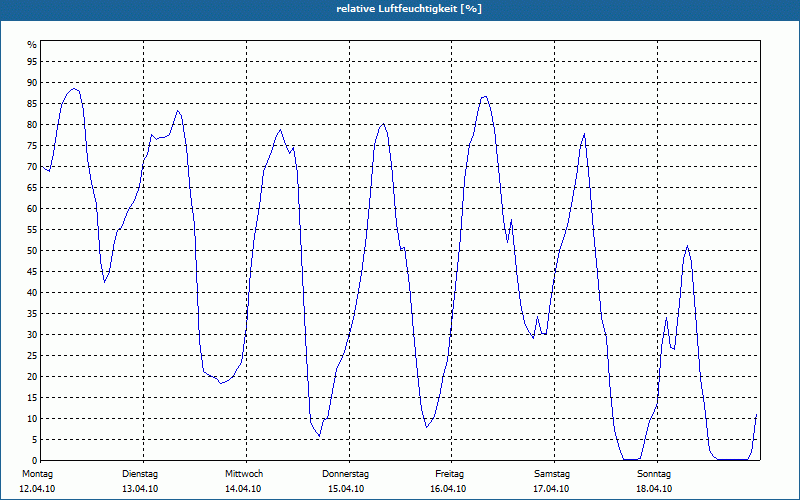Viewport: 800px width, 500px height.
Task: Select the '14.04.10' date label
Action: point(243,489)
